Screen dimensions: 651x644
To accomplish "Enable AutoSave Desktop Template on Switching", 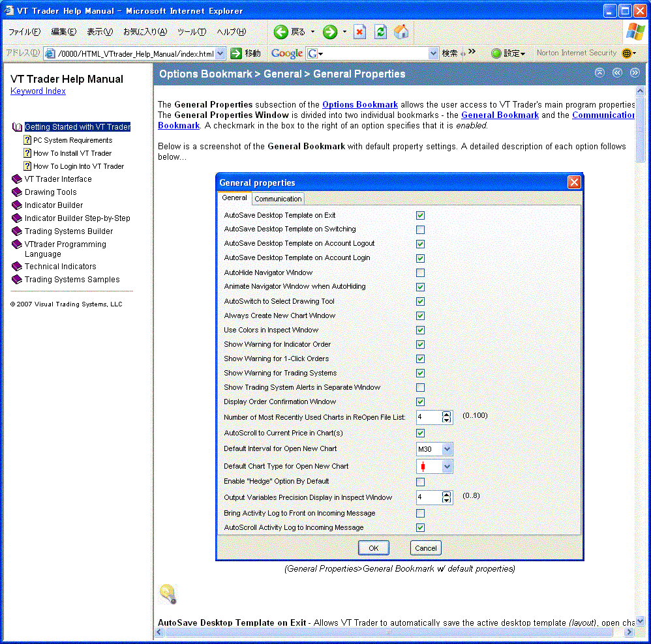I will click(x=420, y=229).
